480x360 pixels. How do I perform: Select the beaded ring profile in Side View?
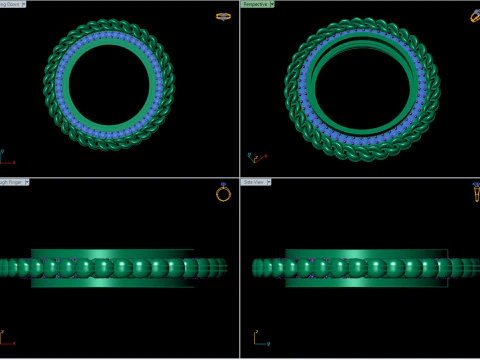pyautogui.click(x=367, y=268)
